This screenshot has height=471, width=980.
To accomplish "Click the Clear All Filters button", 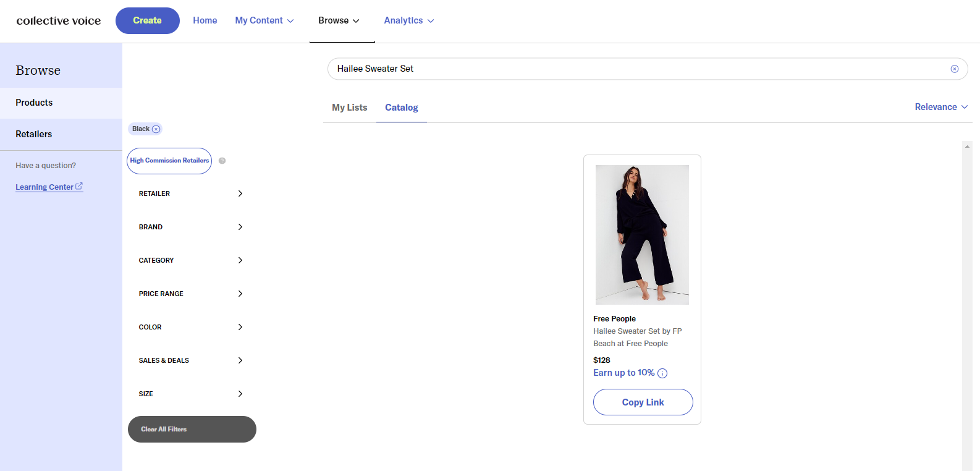I will pyautogui.click(x=192, y=430).
